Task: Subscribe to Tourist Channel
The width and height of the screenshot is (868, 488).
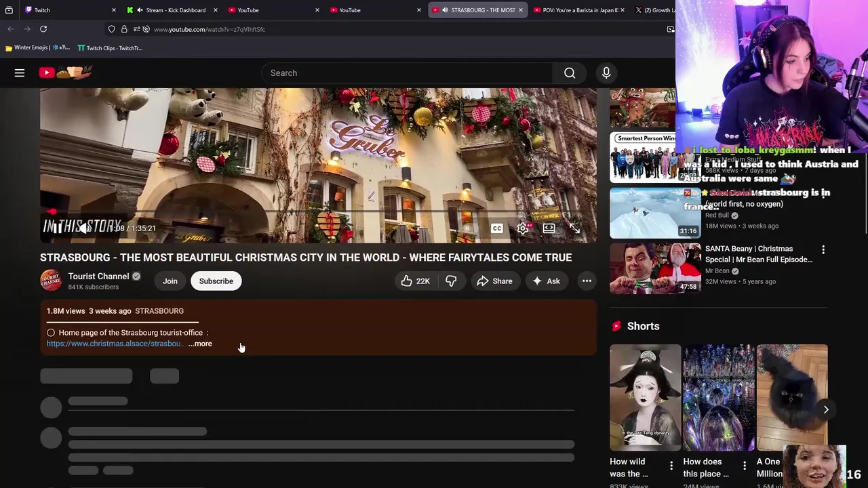Action: click(x=216, y=281)
